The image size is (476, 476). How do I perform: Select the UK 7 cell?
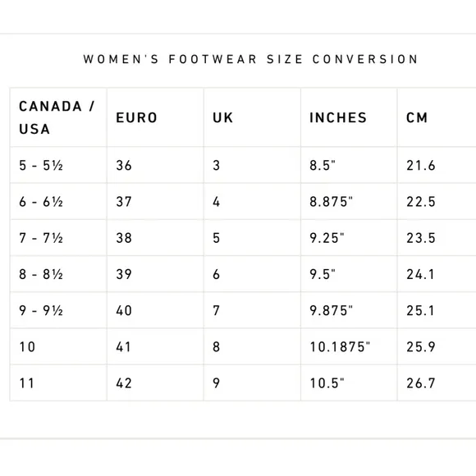(252, 310)
